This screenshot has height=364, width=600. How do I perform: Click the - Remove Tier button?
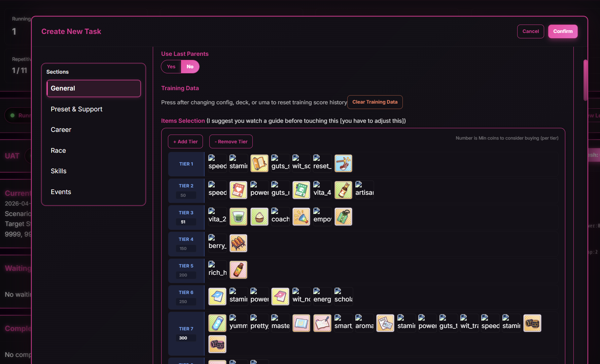coord(231,142)
